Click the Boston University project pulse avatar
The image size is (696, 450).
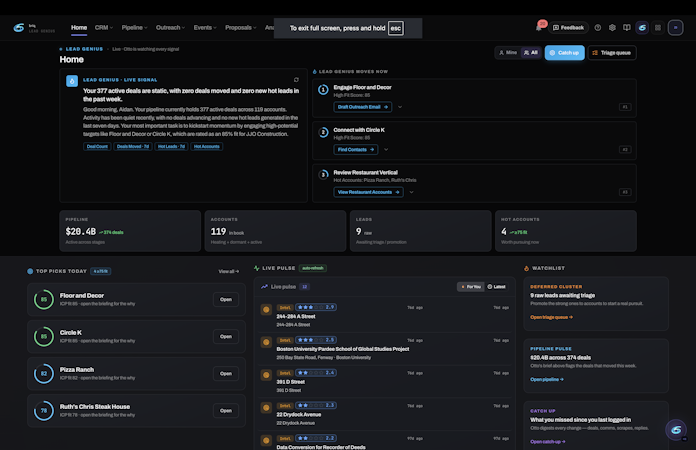(x=266, y=342)
